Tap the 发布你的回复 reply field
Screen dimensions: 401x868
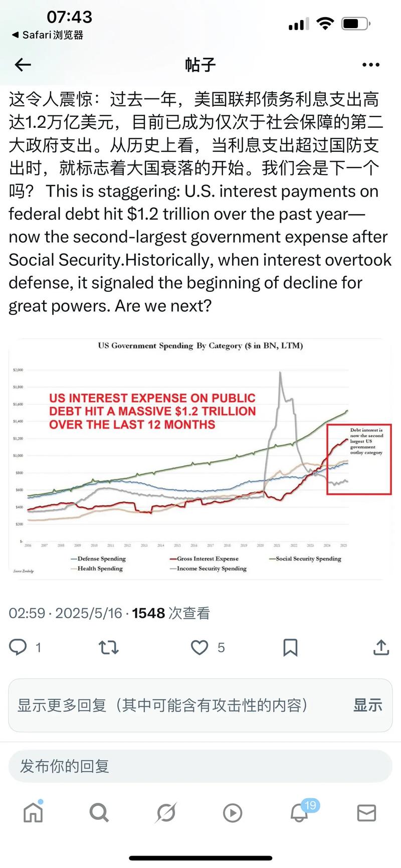tap(200, 766)
